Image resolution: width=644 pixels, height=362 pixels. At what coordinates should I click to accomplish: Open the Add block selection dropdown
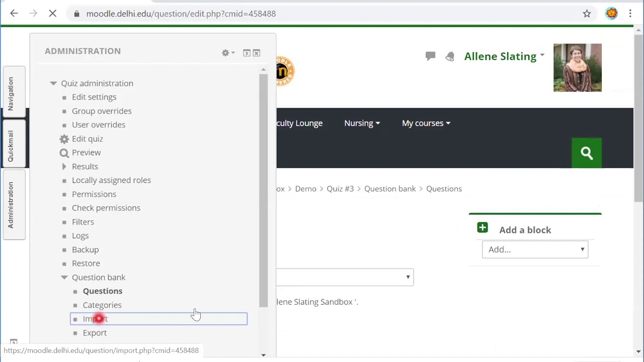click(x=535, y=249)
